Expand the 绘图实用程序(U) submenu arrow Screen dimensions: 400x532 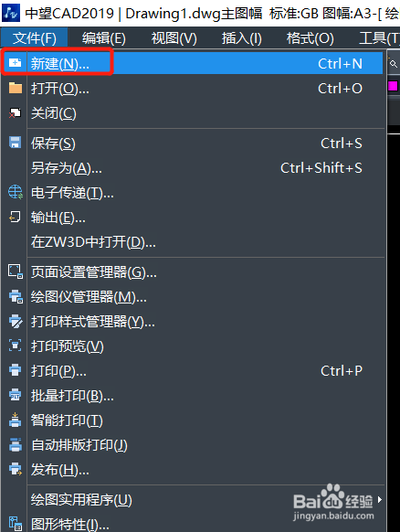(x=380, y=499)
